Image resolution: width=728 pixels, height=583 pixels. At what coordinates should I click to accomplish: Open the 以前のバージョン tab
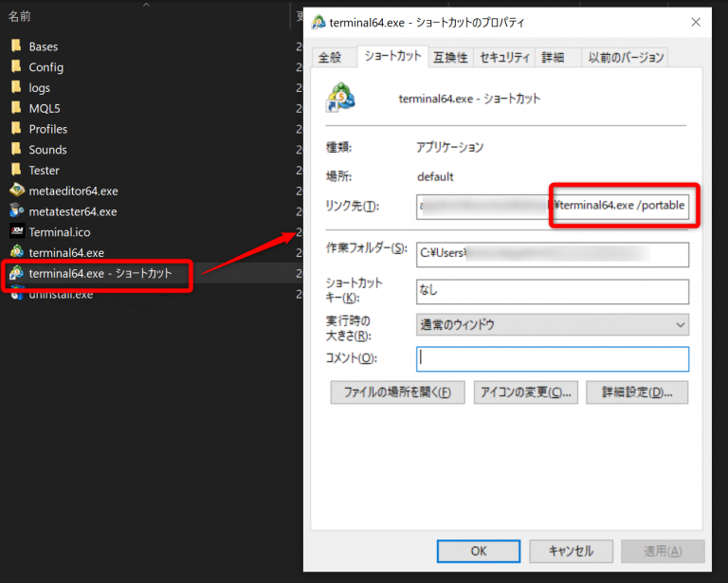[626, 58]
